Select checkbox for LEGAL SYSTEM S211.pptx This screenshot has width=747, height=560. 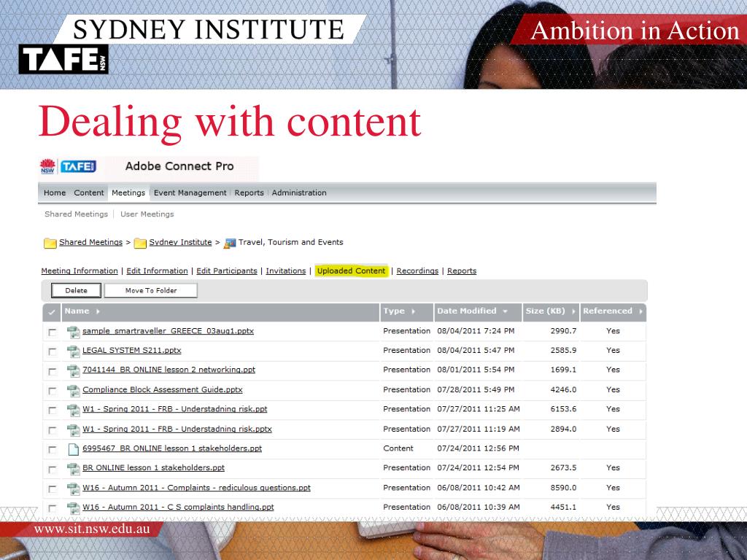coord(52,352)
